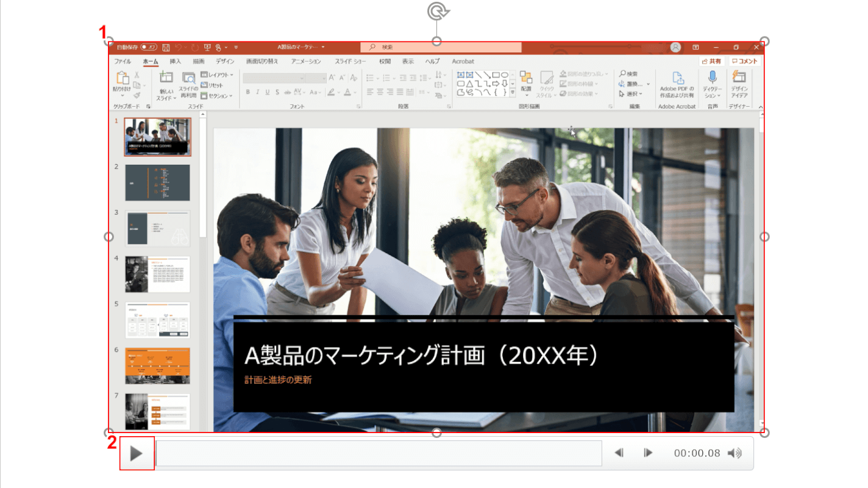Toggle bulleted list
Image resolution: width=868 pixels, height=488 pixels.
point(370,78)
